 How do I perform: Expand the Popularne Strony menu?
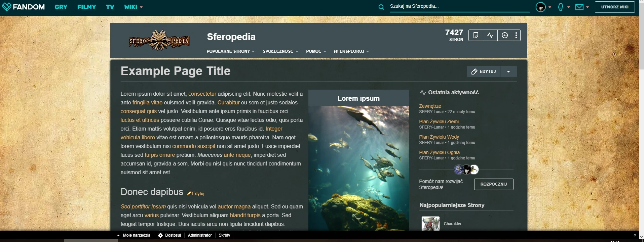pos(230,51)
